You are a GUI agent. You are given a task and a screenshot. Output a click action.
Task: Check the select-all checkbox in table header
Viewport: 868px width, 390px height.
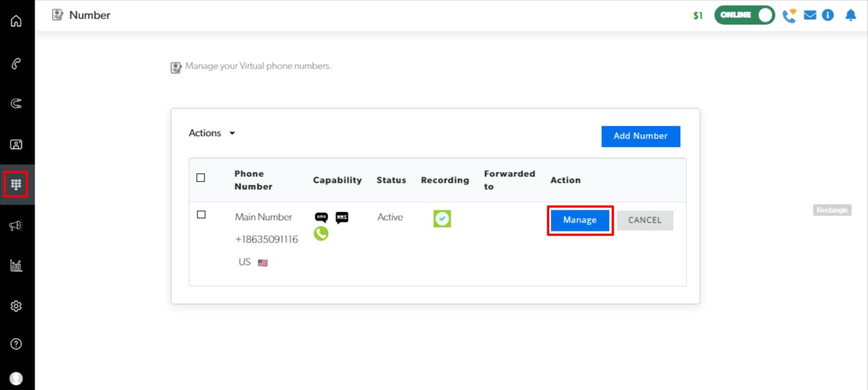201,178
